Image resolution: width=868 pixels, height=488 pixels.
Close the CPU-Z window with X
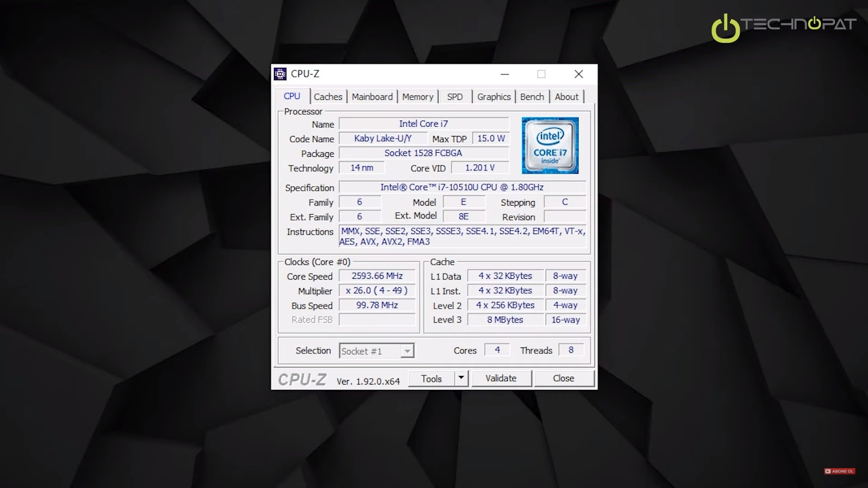(579, 74)
